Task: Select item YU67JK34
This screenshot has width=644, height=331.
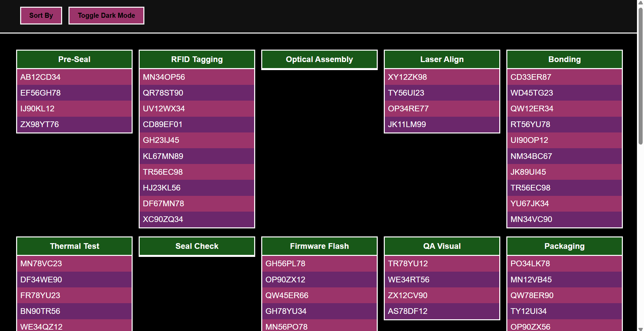Action: pos(564,204)
